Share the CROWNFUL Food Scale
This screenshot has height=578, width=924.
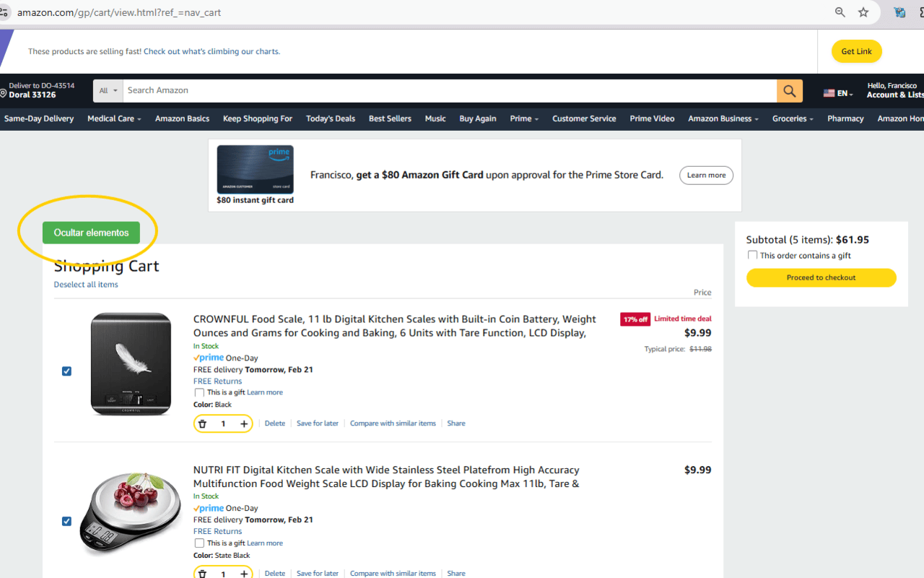[456, 423]
